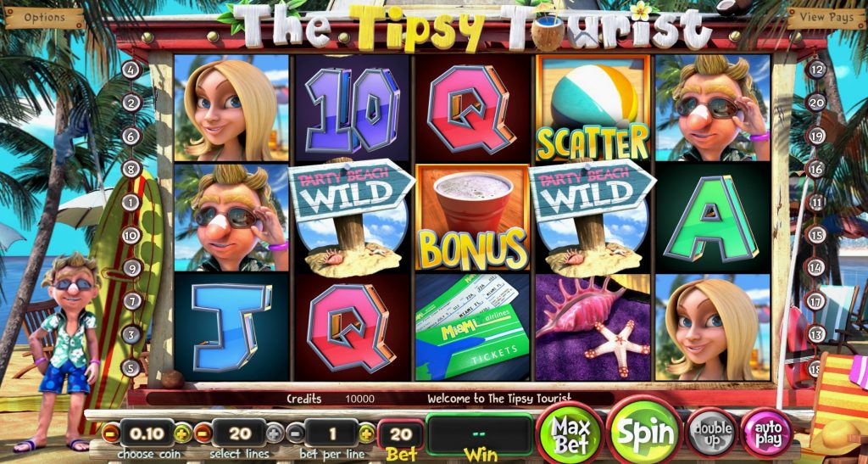This screenshot has height=464, width=868.
Task: Increase bet per line with plus
Action: pos(367,433)
